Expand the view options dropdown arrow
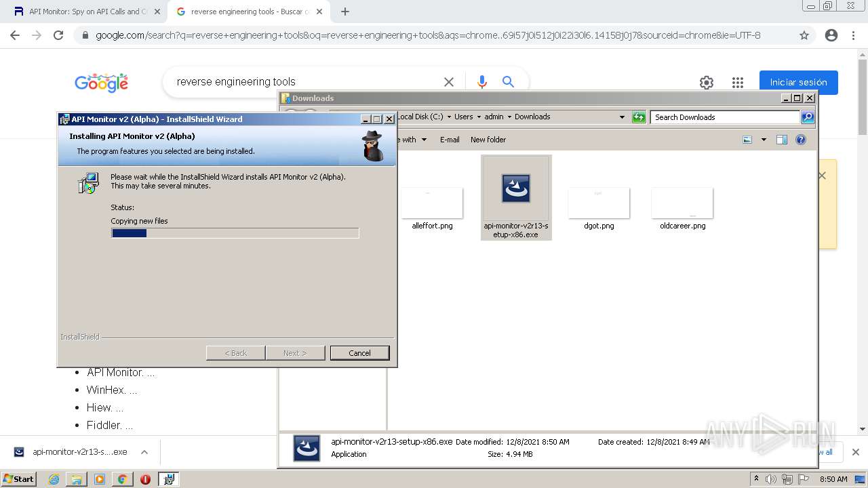This screenshot has height=488, width=868. (764, 140)
